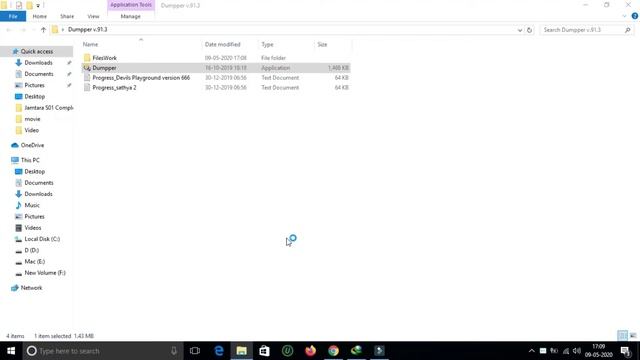Open Videos under This PC
The height and width of the screenshot is (360, 640).
(33, 228)
